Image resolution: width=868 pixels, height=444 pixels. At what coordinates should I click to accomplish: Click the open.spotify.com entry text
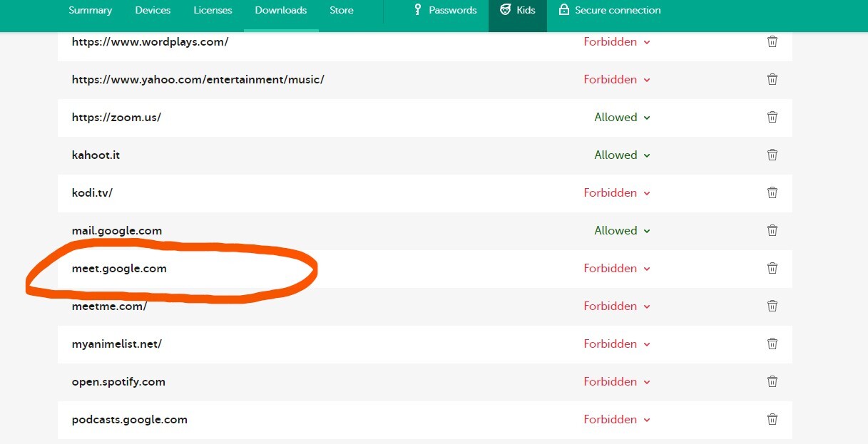(x=118, y=381)
